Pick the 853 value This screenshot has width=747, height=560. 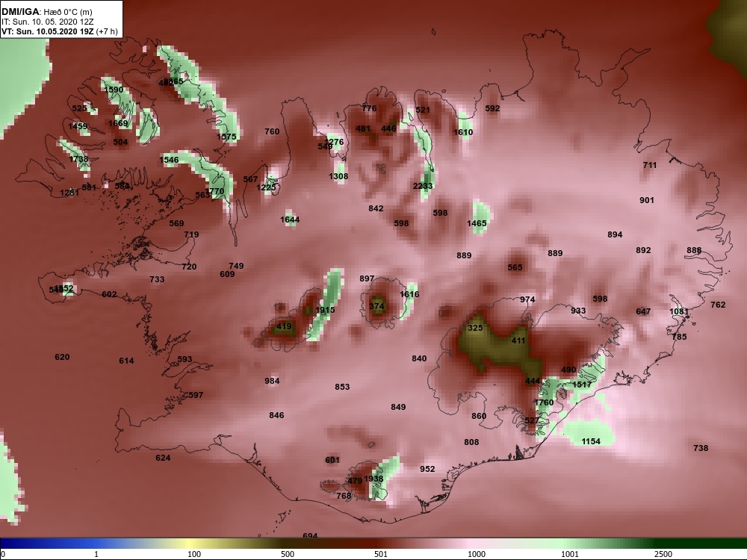coord(343,387)
